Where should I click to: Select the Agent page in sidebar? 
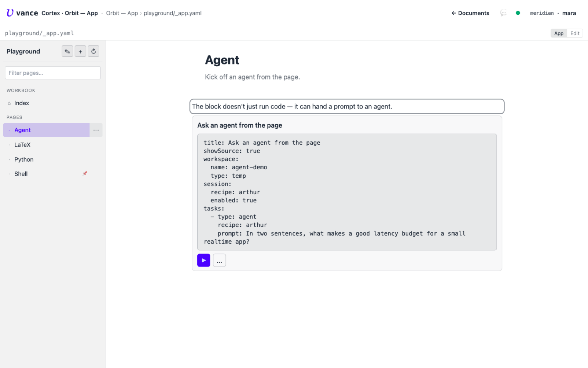[x=47, y=130]
